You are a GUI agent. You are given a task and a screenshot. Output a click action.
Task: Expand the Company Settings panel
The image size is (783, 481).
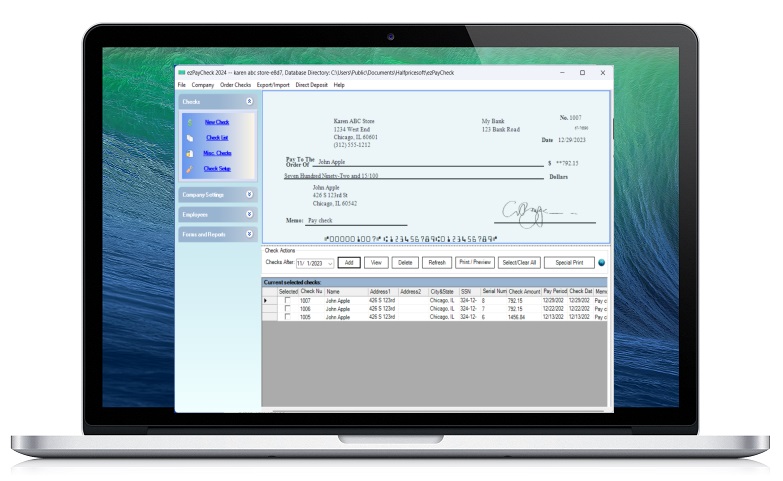249,195
